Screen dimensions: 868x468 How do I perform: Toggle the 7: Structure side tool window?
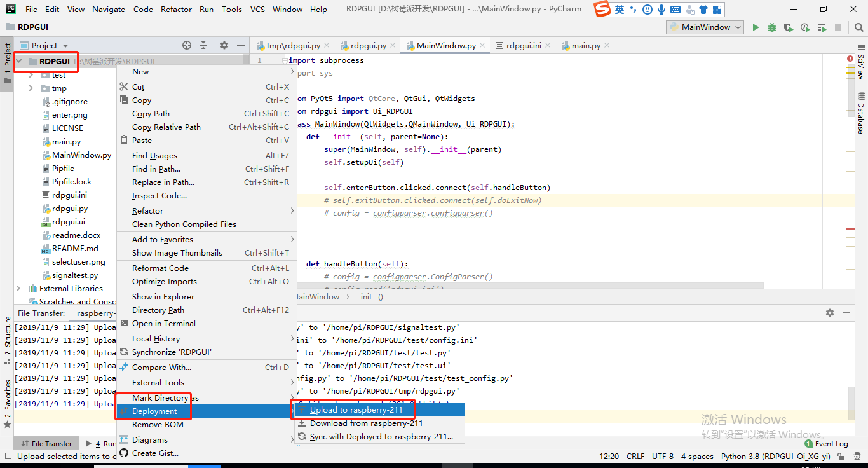[7, 340]
